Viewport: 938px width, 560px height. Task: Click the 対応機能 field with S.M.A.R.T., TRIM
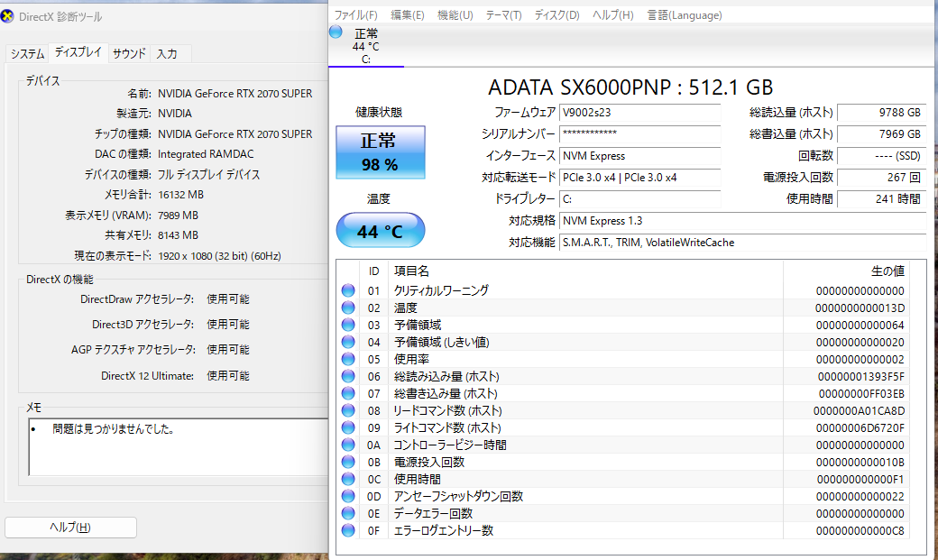pos(743,243)
